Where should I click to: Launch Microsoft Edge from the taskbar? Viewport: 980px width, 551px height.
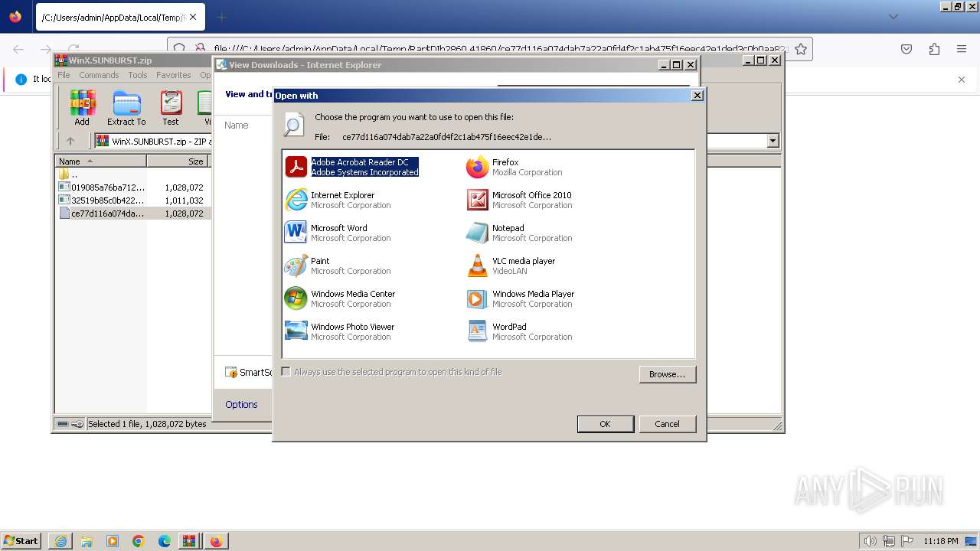pyautogui.click(x=165, y=541)
